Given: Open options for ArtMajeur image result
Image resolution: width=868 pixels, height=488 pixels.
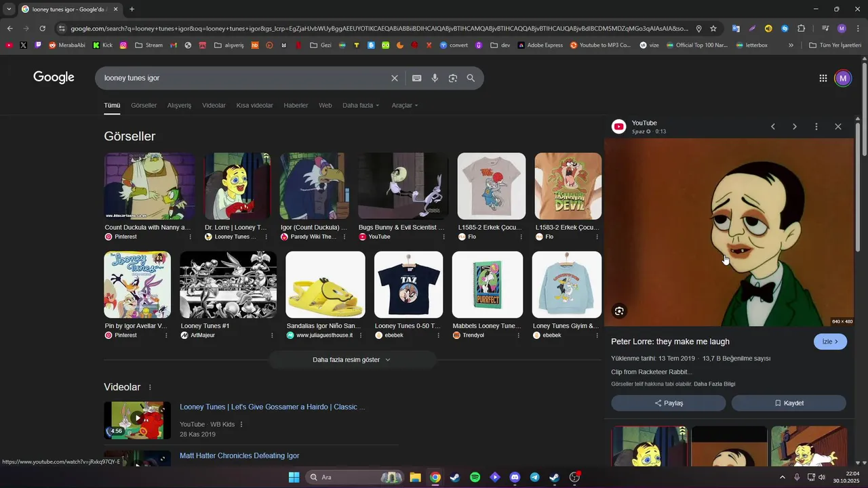Looking at the screenshot, I should pos(272,335).
